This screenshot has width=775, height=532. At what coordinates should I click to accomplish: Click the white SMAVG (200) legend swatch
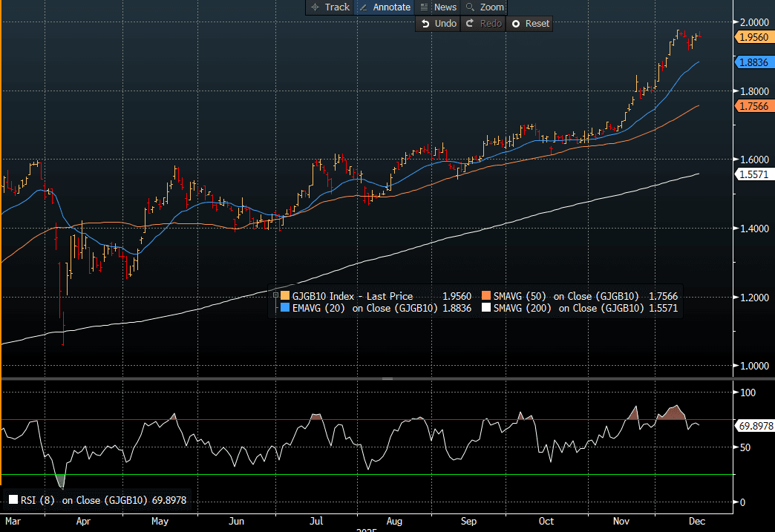(x=487, y=309)
